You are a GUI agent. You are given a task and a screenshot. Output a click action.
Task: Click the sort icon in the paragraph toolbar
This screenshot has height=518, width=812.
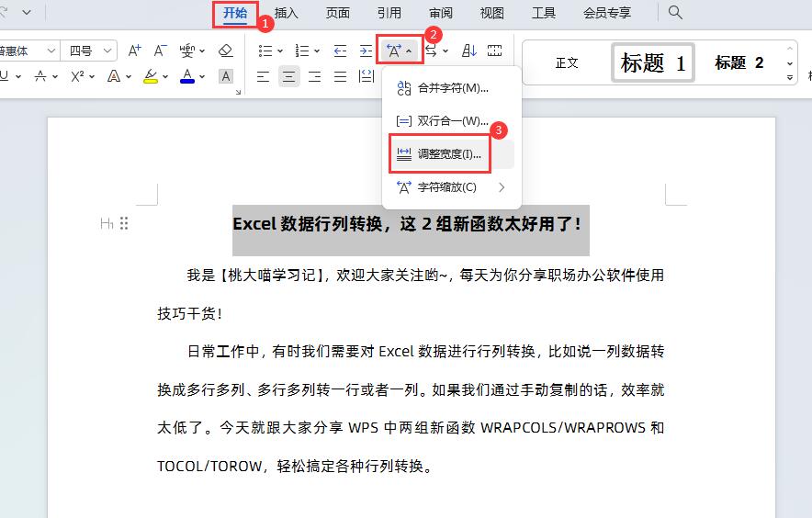[468, 51]
